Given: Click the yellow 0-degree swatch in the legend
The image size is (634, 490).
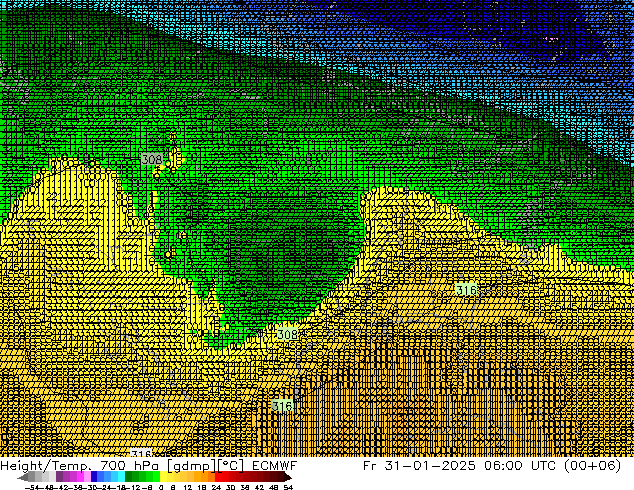Looking at the screenshot, I should click(163, 476).
